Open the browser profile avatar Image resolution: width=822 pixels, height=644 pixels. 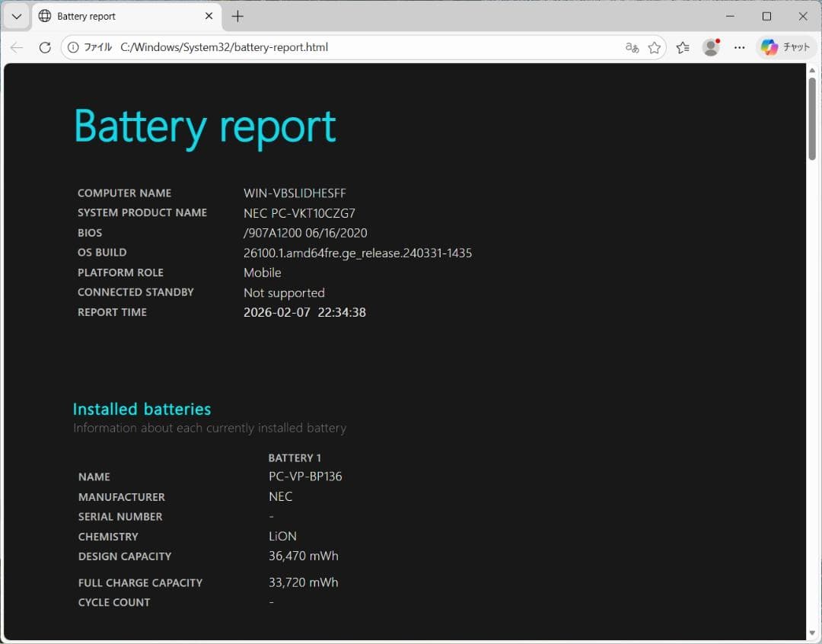[710, 46]
